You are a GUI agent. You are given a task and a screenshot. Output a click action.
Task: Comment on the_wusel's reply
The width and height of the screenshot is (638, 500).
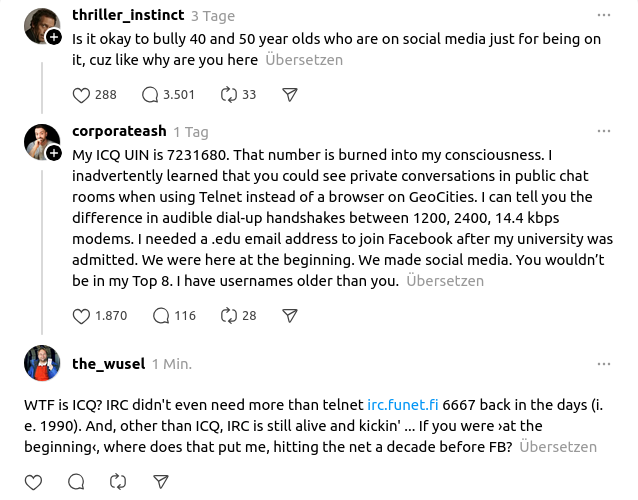pyautogui.click(x=76, y=482)
